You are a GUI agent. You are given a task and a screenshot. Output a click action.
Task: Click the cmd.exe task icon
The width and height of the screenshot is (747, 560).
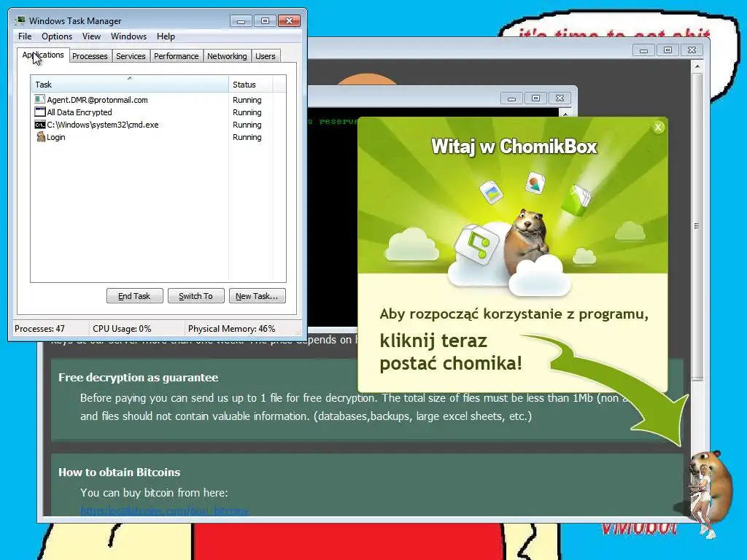[x=39, y=124]
